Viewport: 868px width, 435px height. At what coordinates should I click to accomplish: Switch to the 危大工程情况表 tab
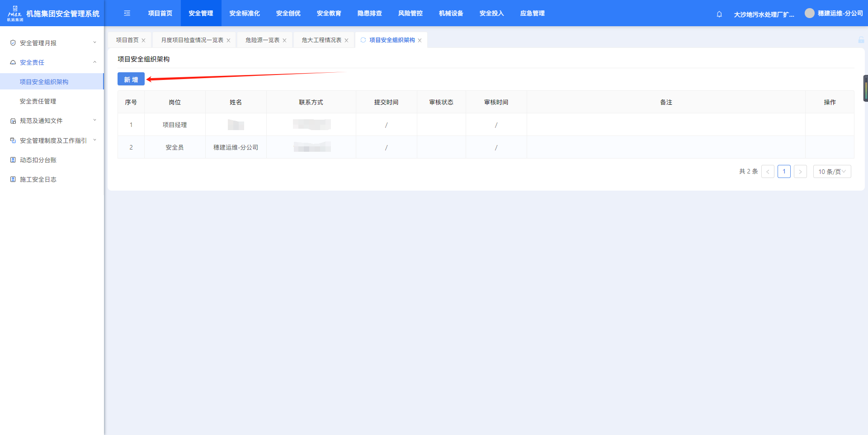[321, 40]
